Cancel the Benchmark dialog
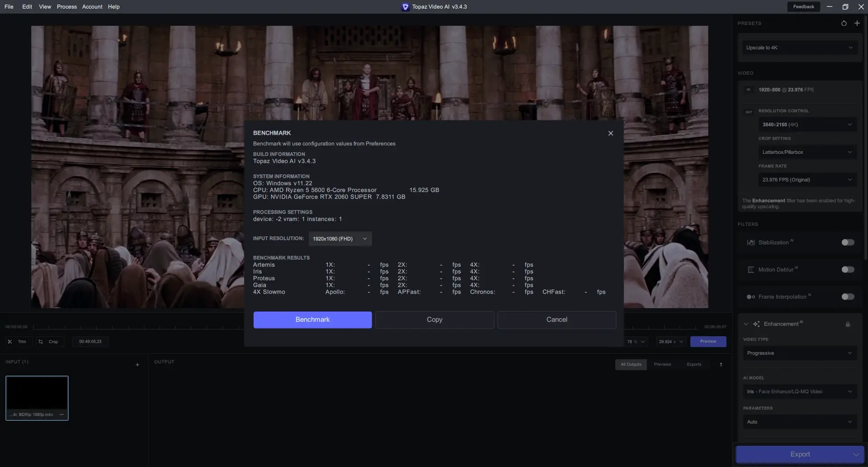This screenshot has width=868, height=467. [x=557, y=319]
